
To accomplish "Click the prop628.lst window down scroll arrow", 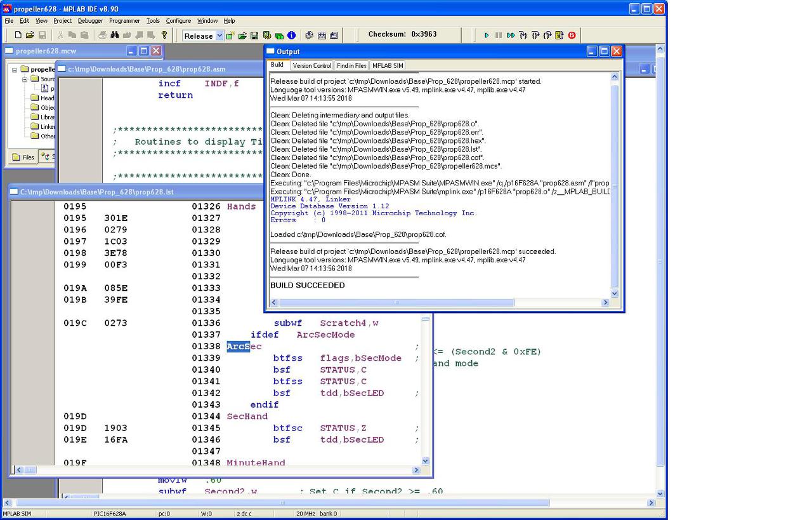I will (425, 461).
